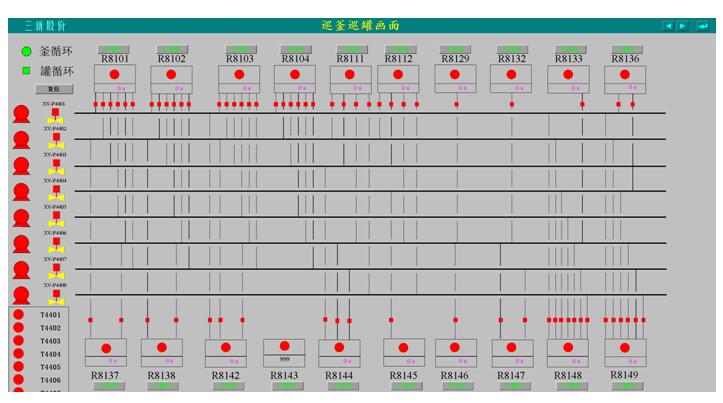Click the timer value under R8132 indicator
Screen dimensions: 723x403
pos(519,88)
